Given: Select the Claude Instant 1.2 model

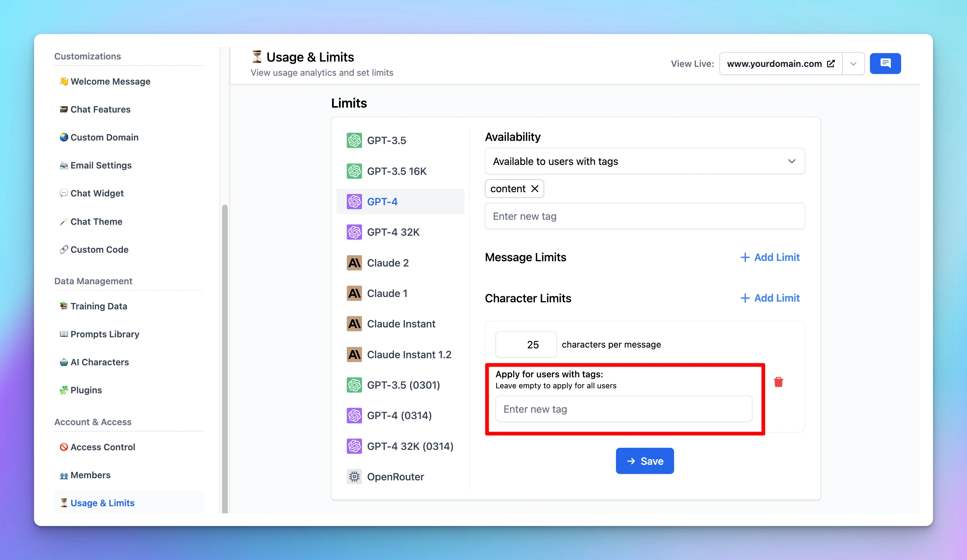Looking at the screenshot, I should 409,354.
